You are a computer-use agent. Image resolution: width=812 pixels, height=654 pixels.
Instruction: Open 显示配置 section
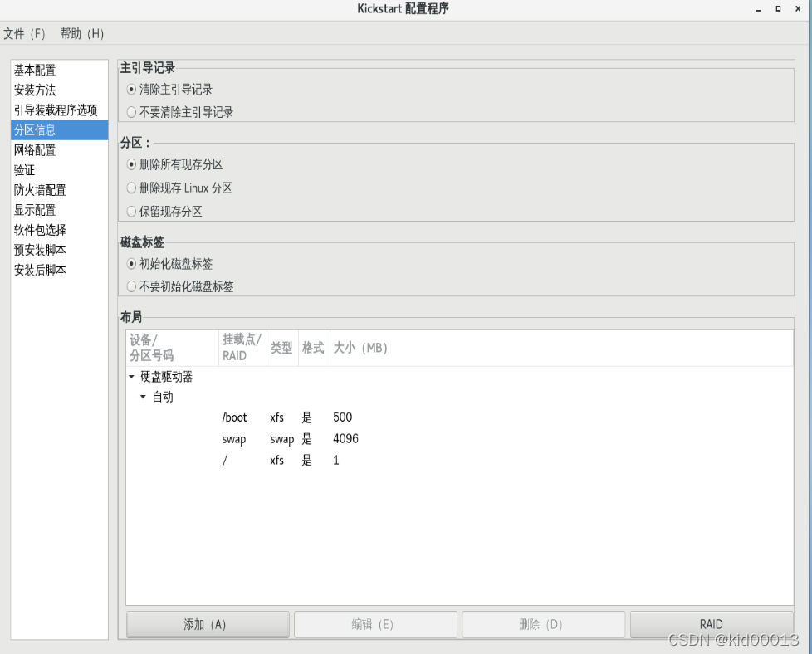click(59, 210)
